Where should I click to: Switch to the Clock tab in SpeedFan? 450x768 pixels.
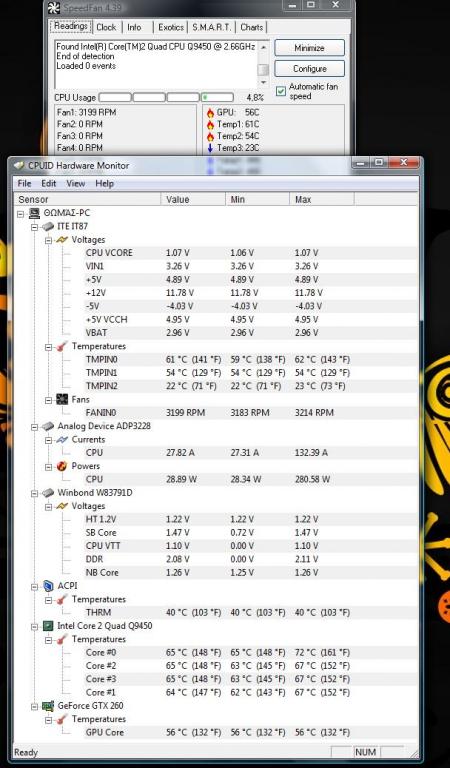(106, 27)
